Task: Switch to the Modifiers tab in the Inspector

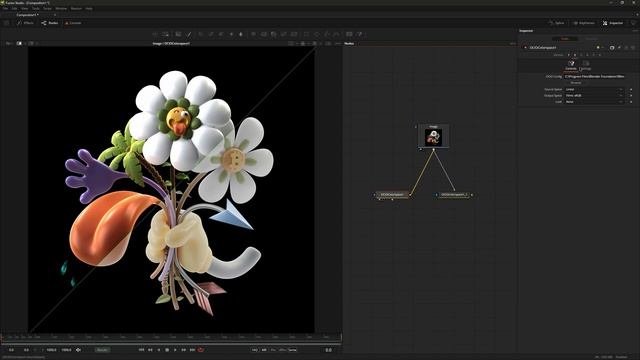Action: (x=591, y=39)
